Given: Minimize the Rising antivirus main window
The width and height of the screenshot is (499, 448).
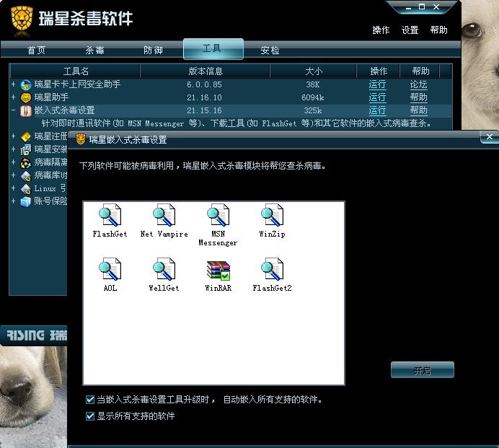Looking at the screenshot, I should click(x=409, y=8).
